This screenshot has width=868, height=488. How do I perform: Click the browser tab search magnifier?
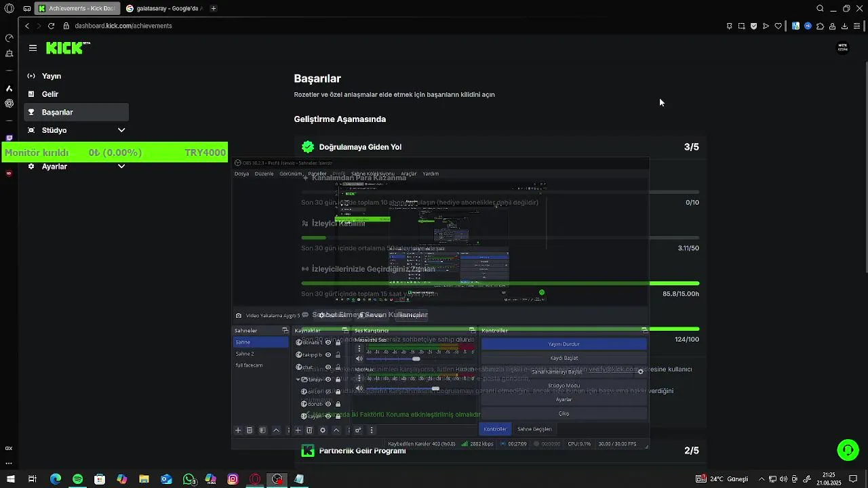(x=820, y=9)
